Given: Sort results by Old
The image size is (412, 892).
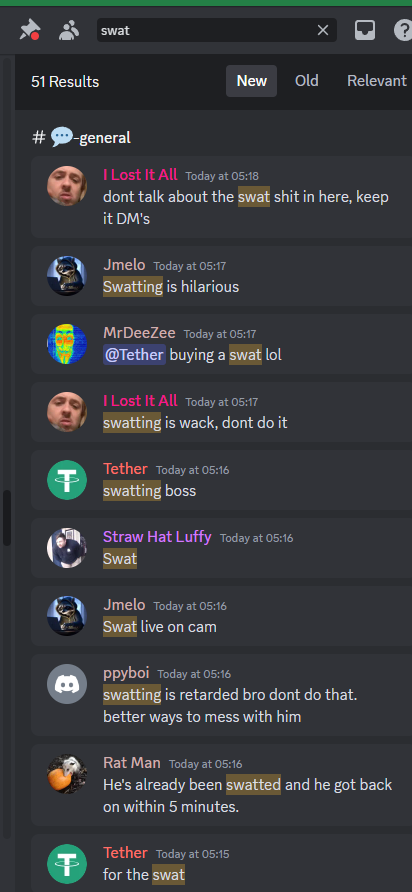Looking at the screenshot, I should (x=307, y=81).
